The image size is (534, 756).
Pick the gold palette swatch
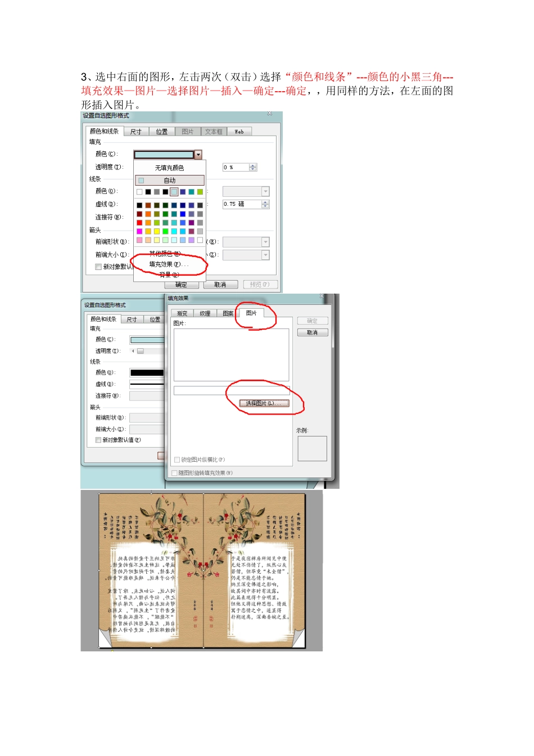(148, 231)
